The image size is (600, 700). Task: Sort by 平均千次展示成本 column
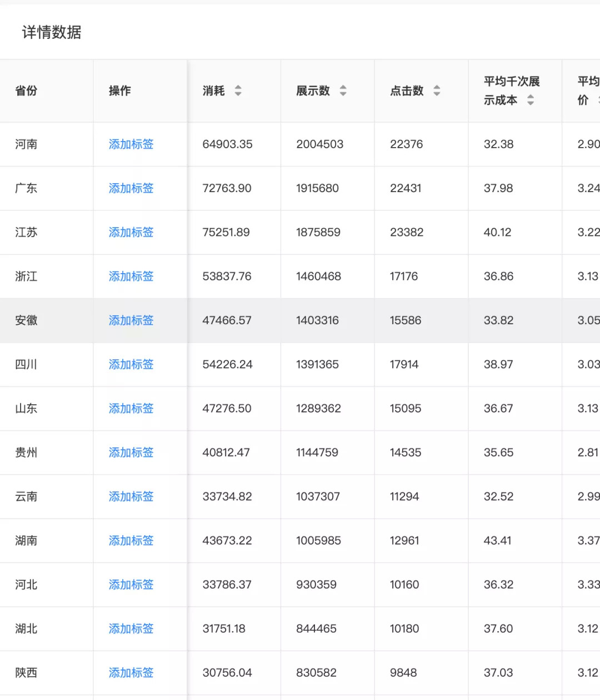point(531,100)
